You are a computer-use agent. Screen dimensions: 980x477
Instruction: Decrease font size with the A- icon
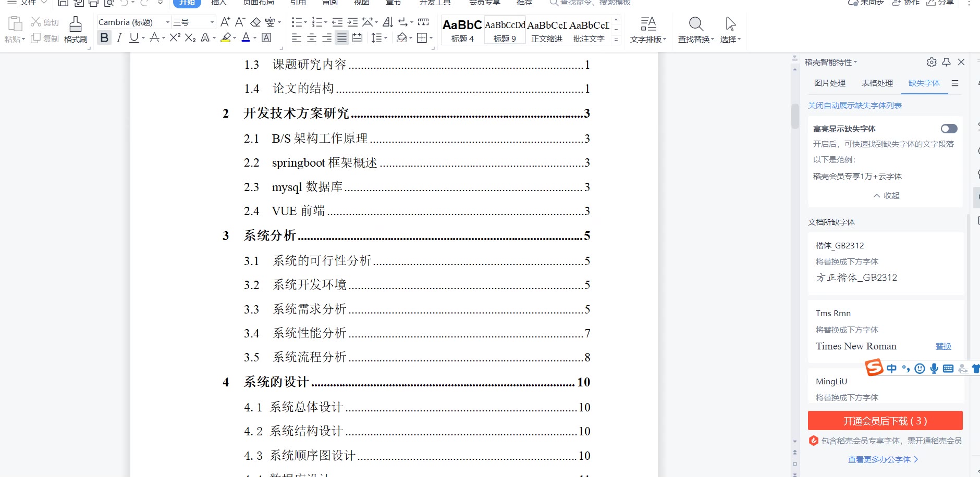240,22
